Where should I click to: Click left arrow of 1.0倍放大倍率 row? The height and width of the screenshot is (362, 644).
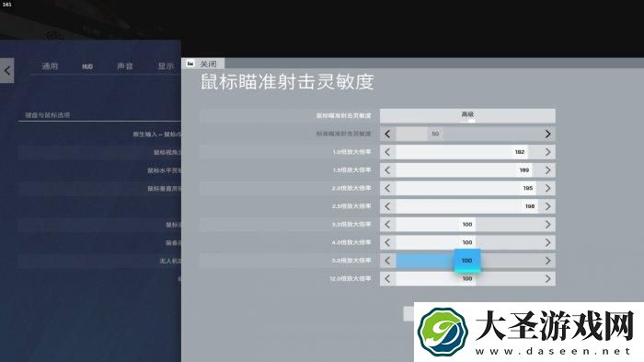387,152
